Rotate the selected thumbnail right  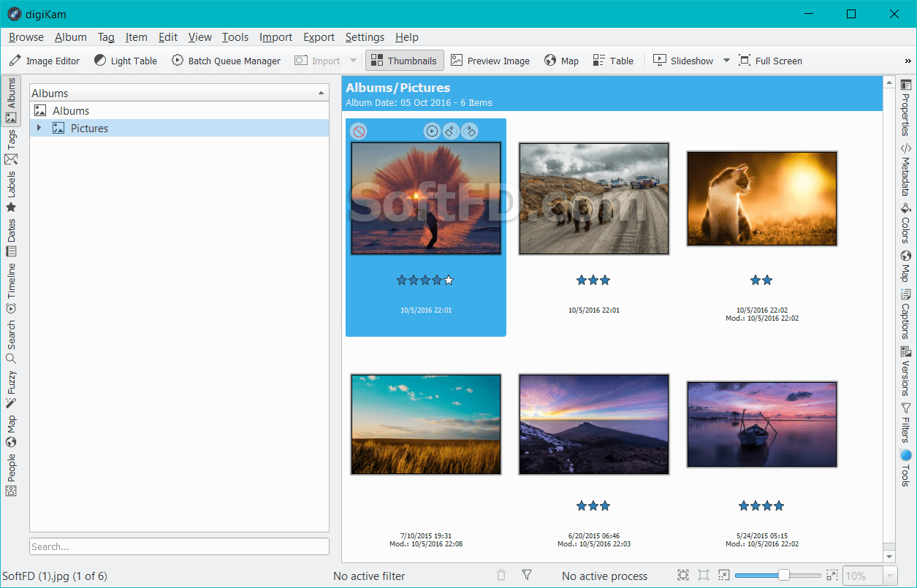(x=470, y=131)
